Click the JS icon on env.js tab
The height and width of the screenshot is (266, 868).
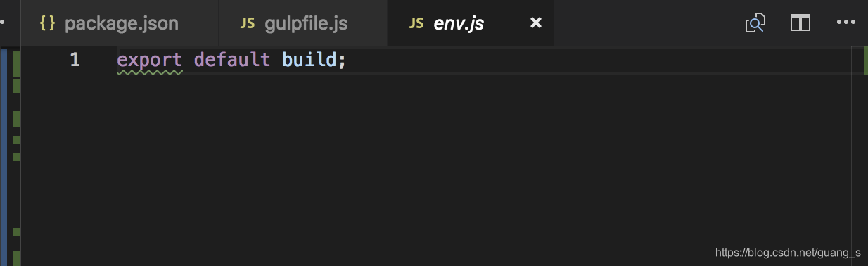416,23
